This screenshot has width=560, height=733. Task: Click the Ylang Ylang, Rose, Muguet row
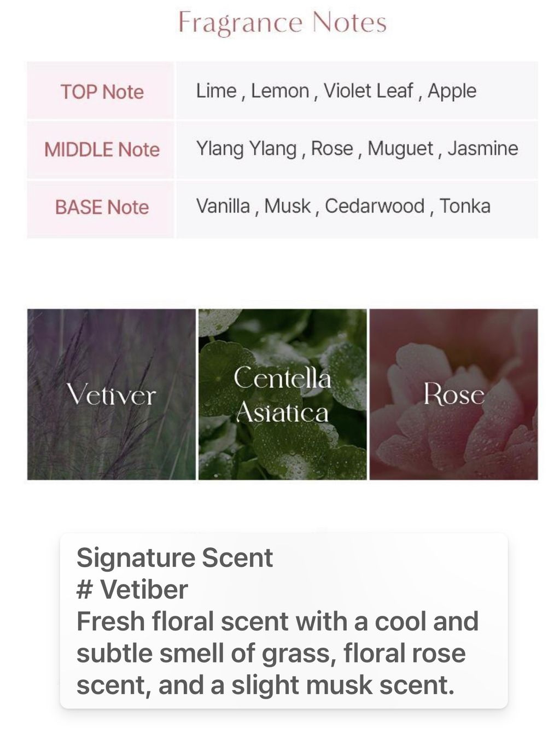pos(357,149)
